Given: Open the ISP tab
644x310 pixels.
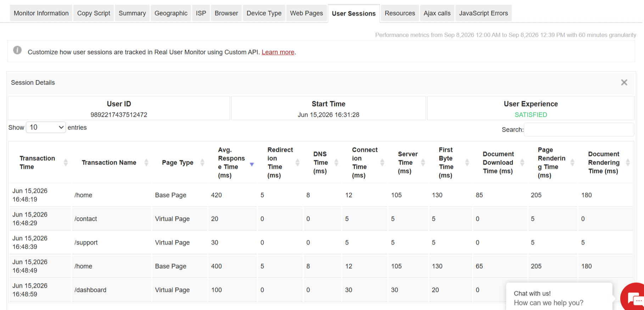Looking at the screenshot, I should click(x=201, y=13).
